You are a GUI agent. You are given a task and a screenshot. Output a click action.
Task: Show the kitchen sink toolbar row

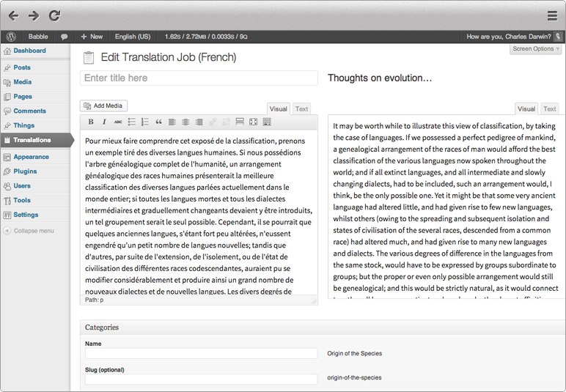[x=267, y=122]
